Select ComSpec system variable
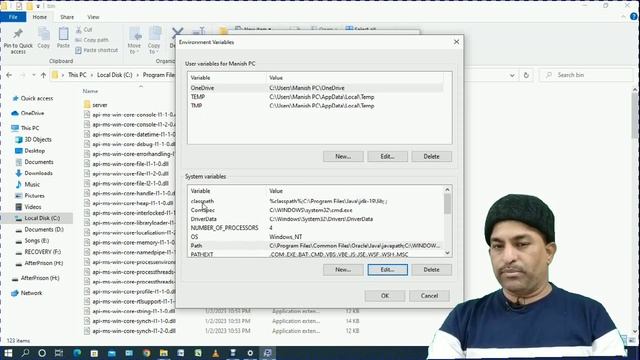640x360 pixels. 316,210
